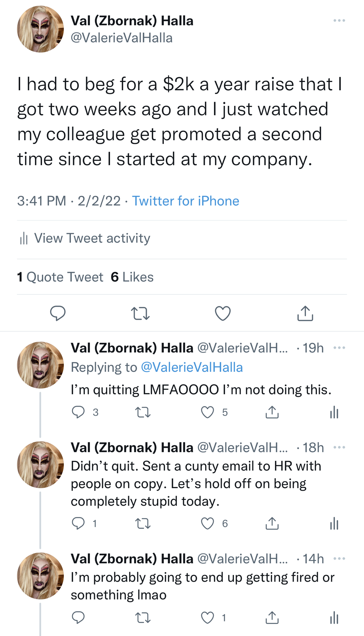Viewport: 364px width, 636px height.
Task: Expand options menu on the 19h reply
Action: pyautogui.click(x=339, y=348)
